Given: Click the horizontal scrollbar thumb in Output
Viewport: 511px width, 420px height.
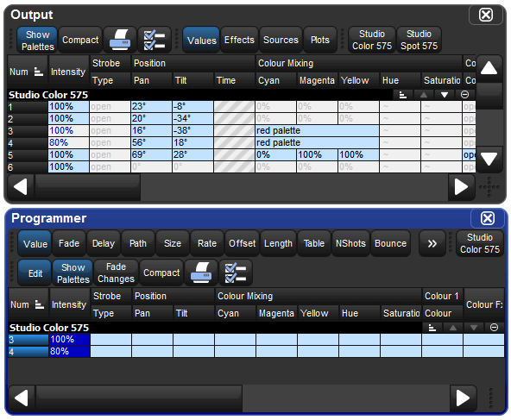Looking at the screenshot, I should [x=87, y=187].
